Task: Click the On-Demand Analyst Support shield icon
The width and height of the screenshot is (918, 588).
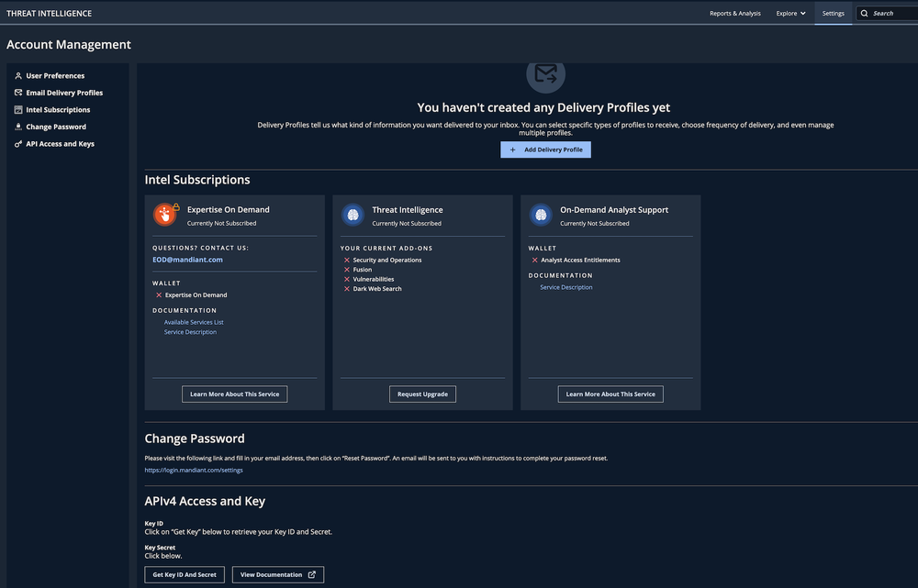Action: pos(539,214)
